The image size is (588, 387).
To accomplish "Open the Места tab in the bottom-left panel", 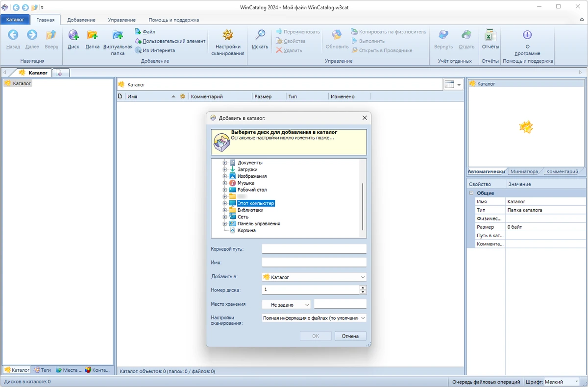I will click(69, 370).
